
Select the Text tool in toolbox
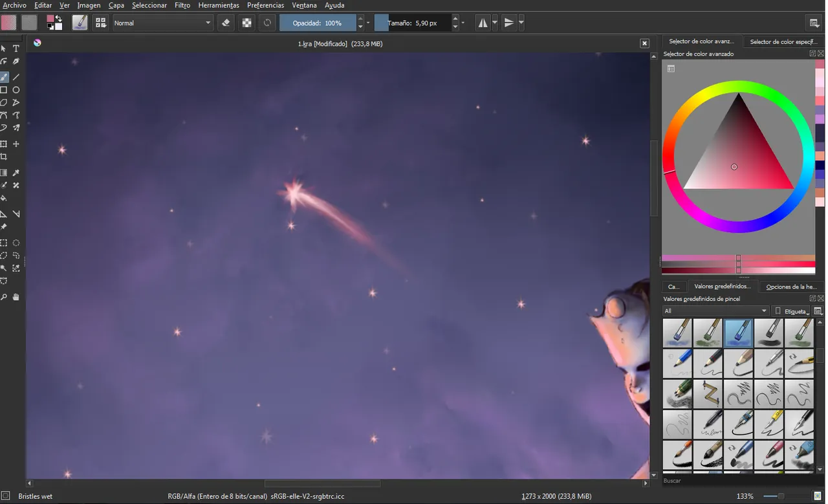(16, 49)
